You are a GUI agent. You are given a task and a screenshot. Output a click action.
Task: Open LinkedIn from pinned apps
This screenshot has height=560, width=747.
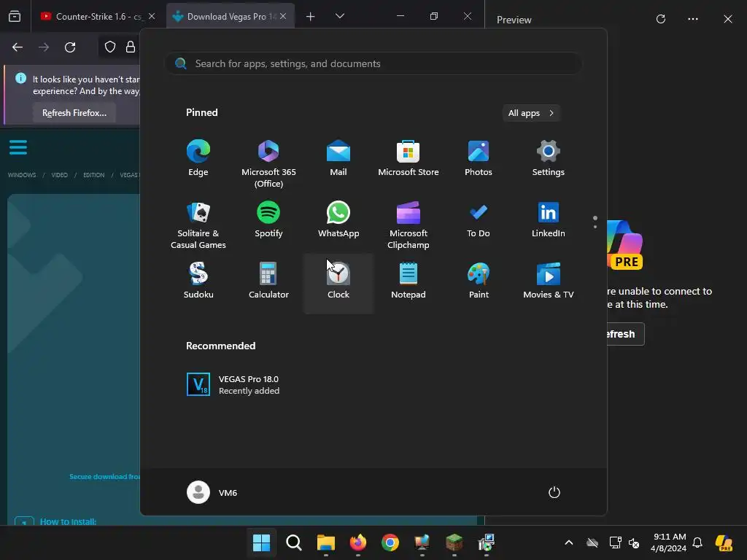(549, 219)
